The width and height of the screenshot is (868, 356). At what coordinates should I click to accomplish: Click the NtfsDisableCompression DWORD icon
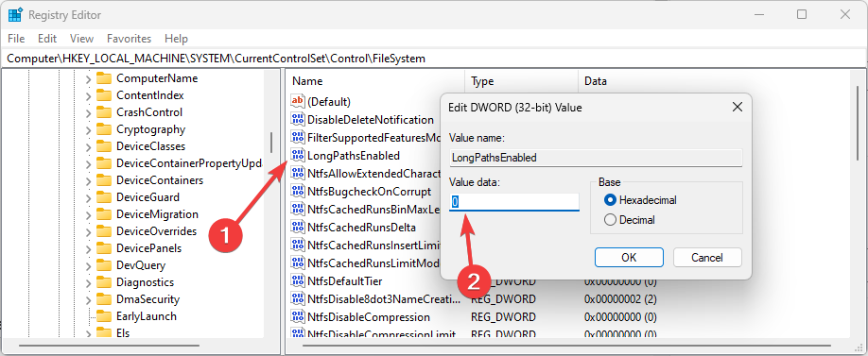point(298,316)
